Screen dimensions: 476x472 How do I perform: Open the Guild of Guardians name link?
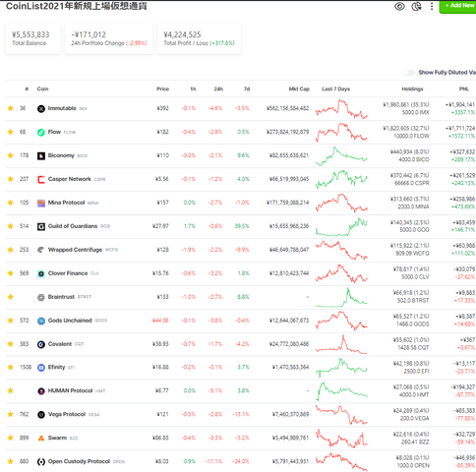point(73,226)
